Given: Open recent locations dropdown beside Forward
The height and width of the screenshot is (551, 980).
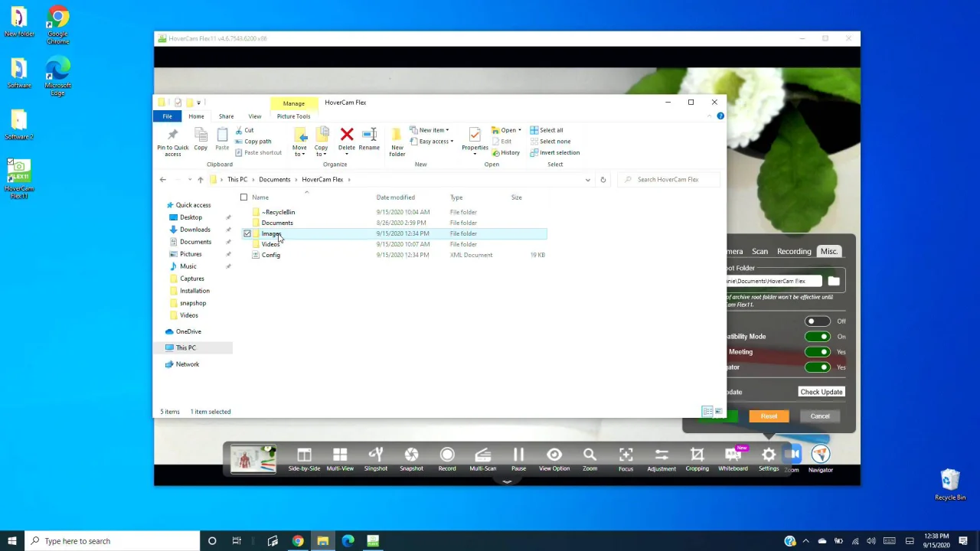Looking at the screenshot, I should coord(189,180).
